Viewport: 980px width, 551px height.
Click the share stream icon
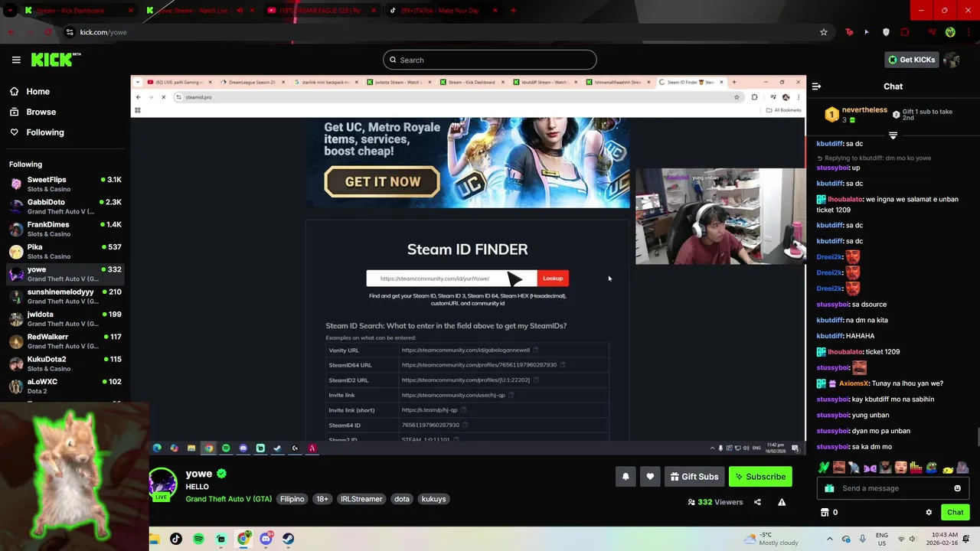(757, 502)
